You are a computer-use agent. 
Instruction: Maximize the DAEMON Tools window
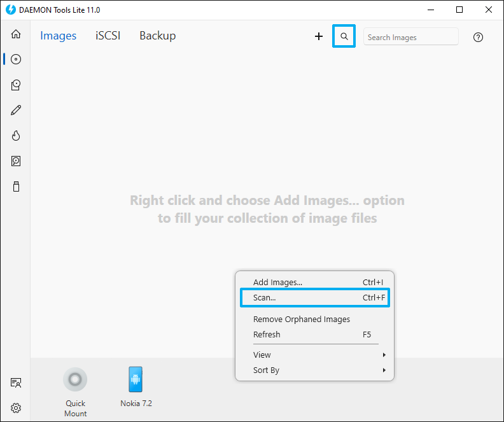pyautogui.click(x=459, y=10)
